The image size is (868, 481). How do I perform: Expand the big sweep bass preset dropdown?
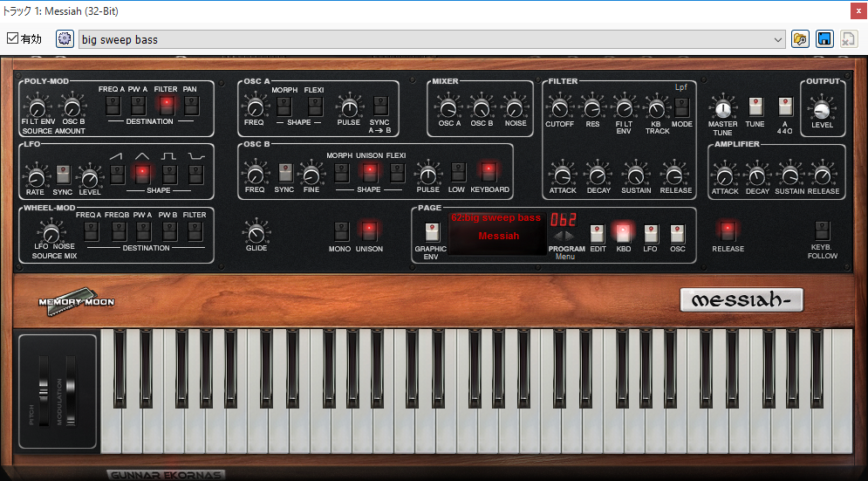click(x=778, y=39)
